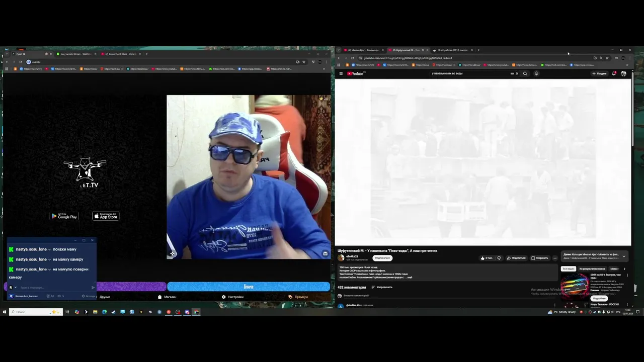Switch to Михаил Круг YouTube tab
The width and height of the screenshot is (644, 362).
click(x=363, y=50)
